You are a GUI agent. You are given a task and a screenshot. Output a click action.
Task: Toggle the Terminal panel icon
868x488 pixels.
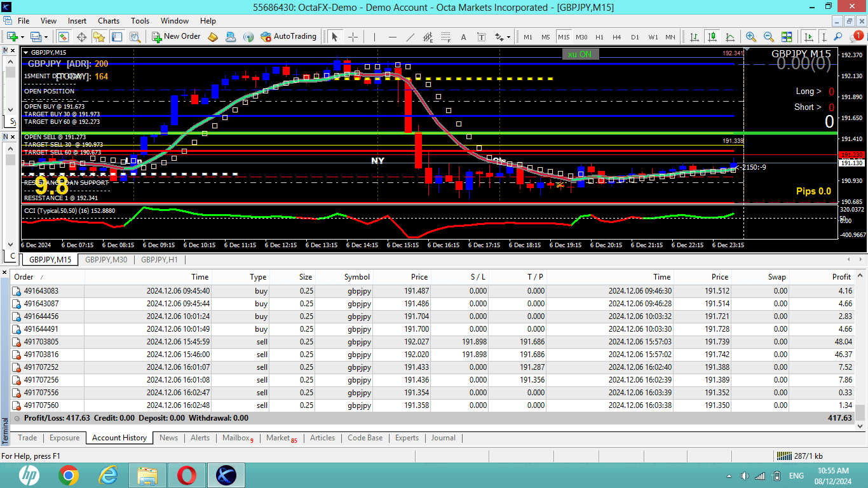(x=116, y=37)
